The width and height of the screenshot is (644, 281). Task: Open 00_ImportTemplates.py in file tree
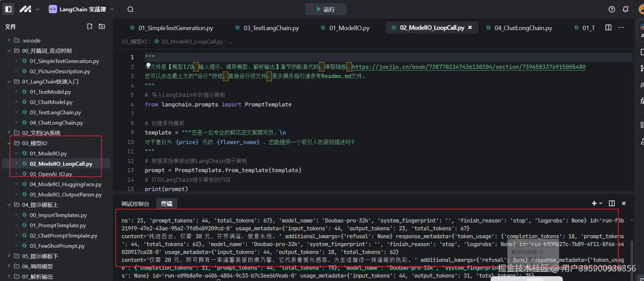click(58, 215)
